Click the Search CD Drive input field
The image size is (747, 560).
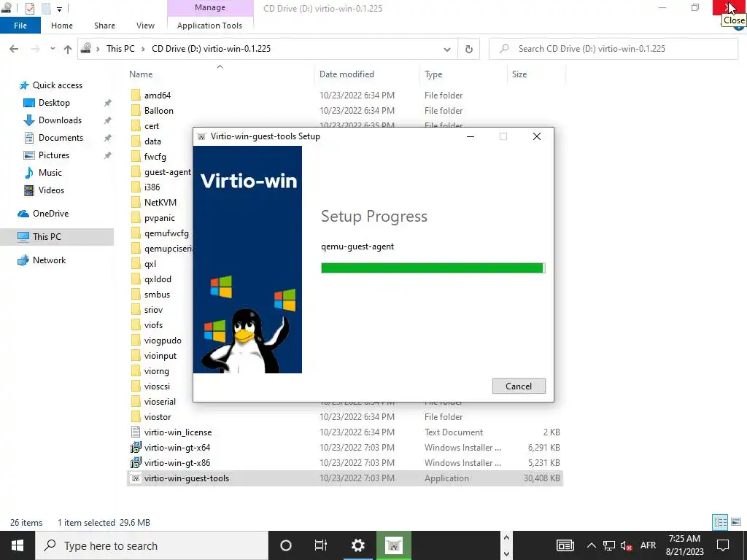614,49
